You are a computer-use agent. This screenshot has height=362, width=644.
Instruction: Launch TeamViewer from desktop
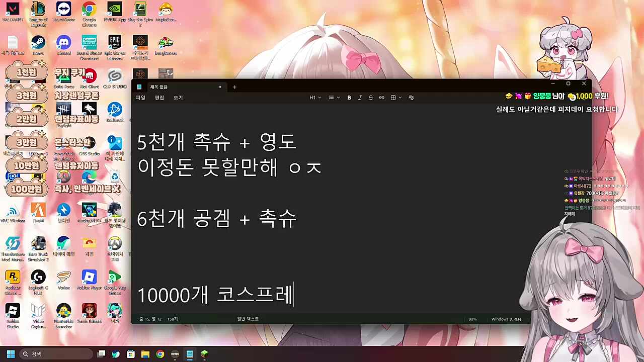point(64,13)
